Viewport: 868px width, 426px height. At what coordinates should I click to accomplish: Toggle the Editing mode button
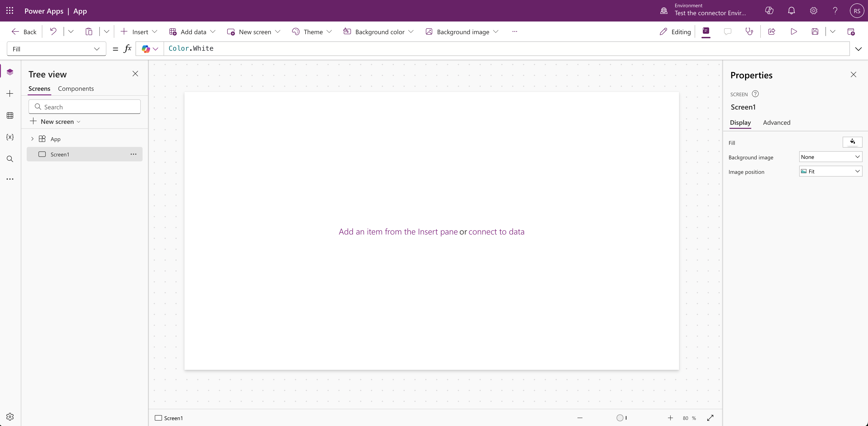pos(675,32)
